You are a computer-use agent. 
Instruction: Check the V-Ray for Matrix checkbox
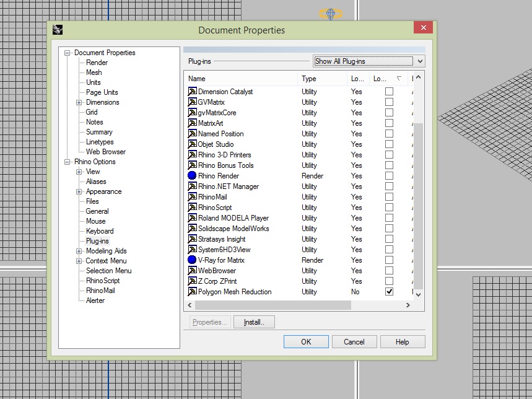click(389, 260)
